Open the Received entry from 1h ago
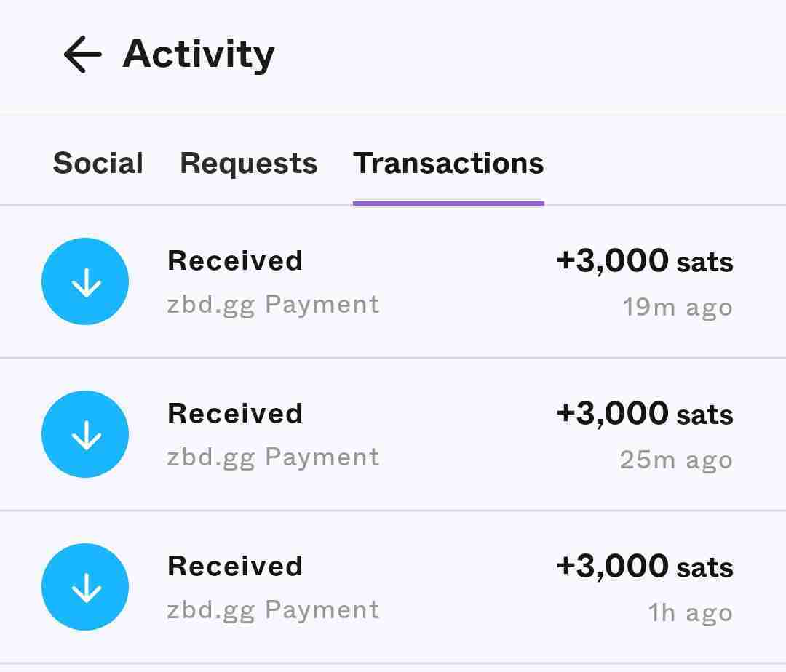This screenshot has width=786, height=672. pos(234,566)
